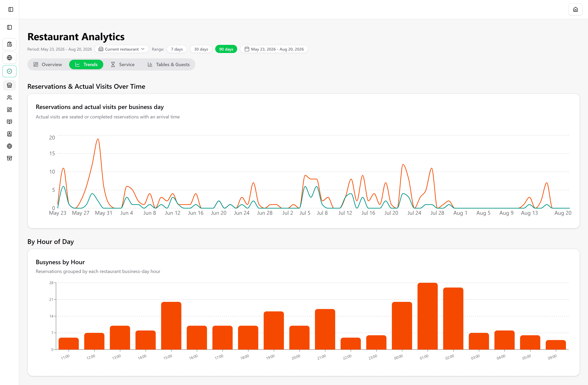Go to home via house icon button
Image resolution: width=588 pixels, height=385 pixels.
(575, 9)
